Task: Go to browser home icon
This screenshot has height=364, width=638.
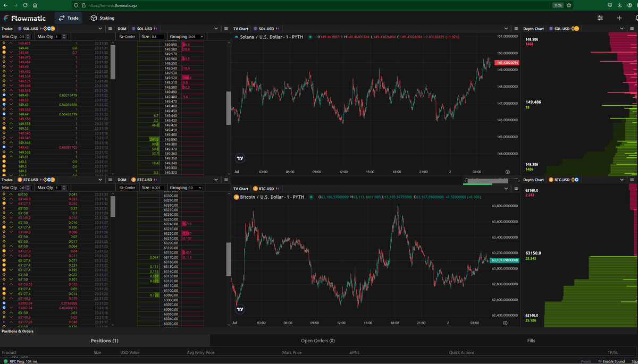Action: [x=35, y=5]
